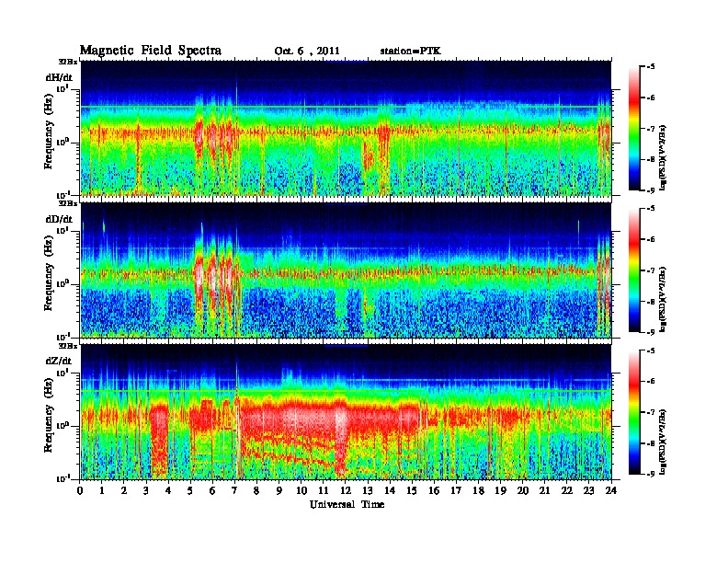Click the "14" hour tick label

390,491
